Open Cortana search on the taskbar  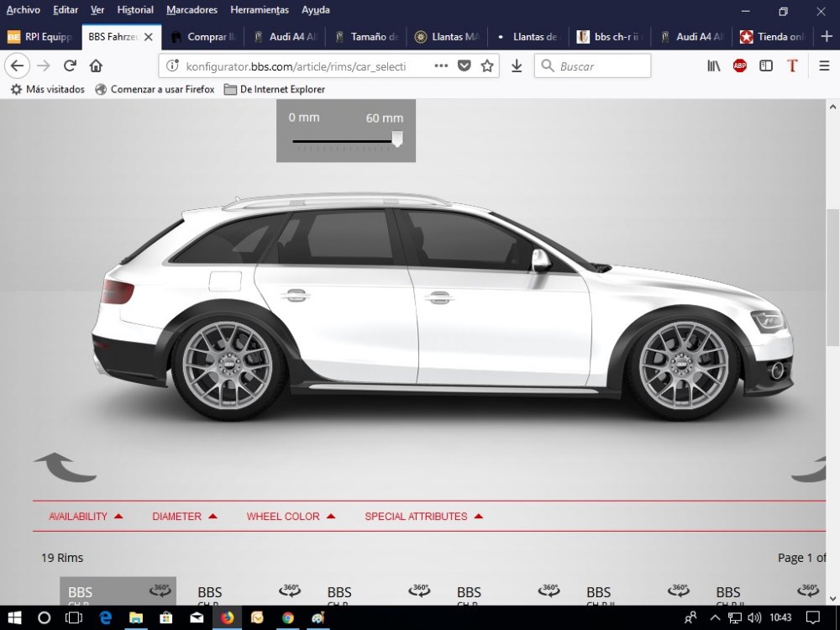click(45, 617)
